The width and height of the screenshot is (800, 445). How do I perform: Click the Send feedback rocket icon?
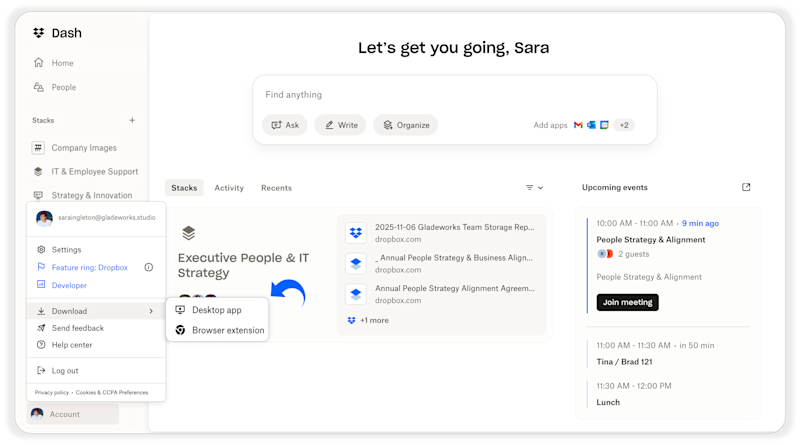41,328
